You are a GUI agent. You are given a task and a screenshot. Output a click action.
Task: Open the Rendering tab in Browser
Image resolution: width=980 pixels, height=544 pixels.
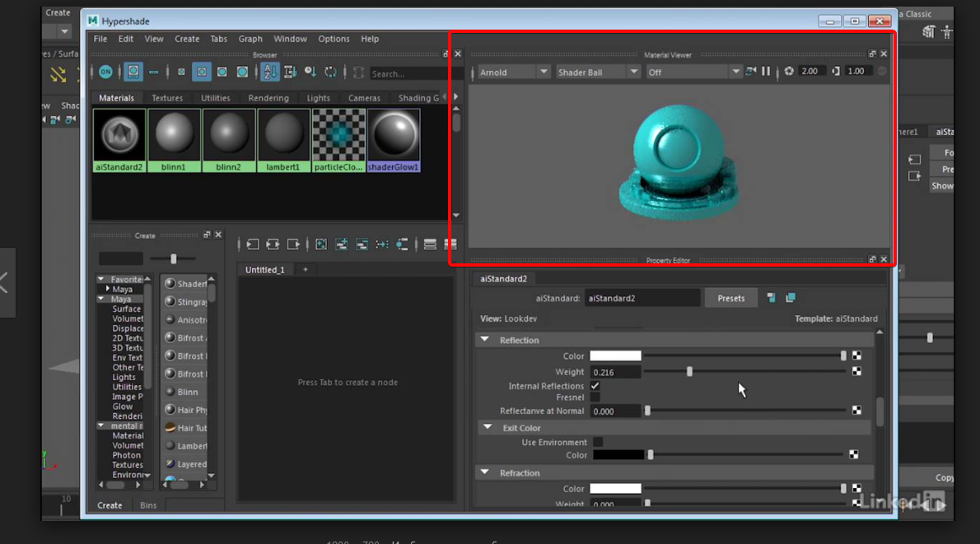click(268, 98)
